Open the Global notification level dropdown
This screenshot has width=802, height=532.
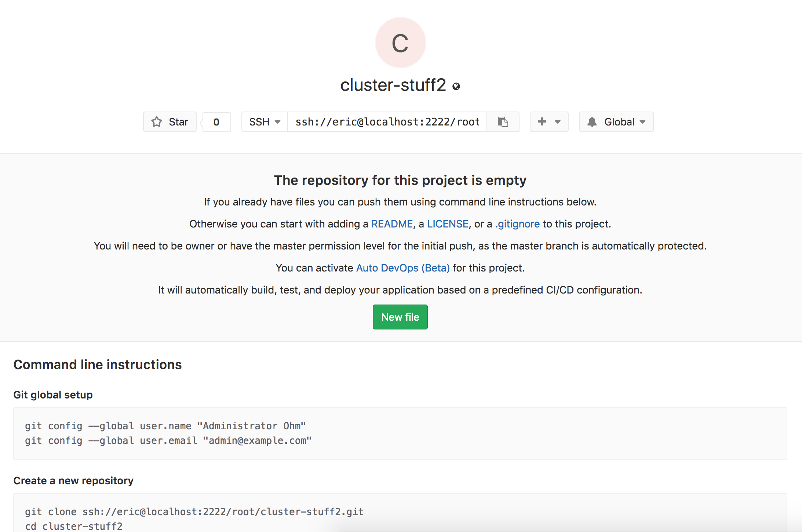tap(624, 122)
